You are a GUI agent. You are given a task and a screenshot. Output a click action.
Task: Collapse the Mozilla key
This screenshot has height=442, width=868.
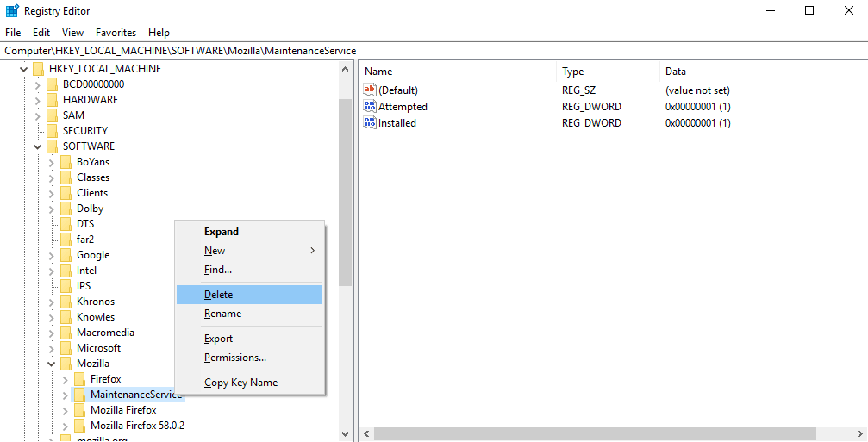pyautogui.click(x=52, y=364)
